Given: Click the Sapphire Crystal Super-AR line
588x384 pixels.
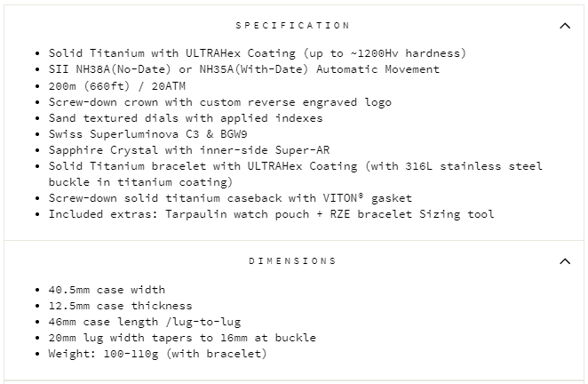Looking at the screenshot, I should tap(189, 149).
